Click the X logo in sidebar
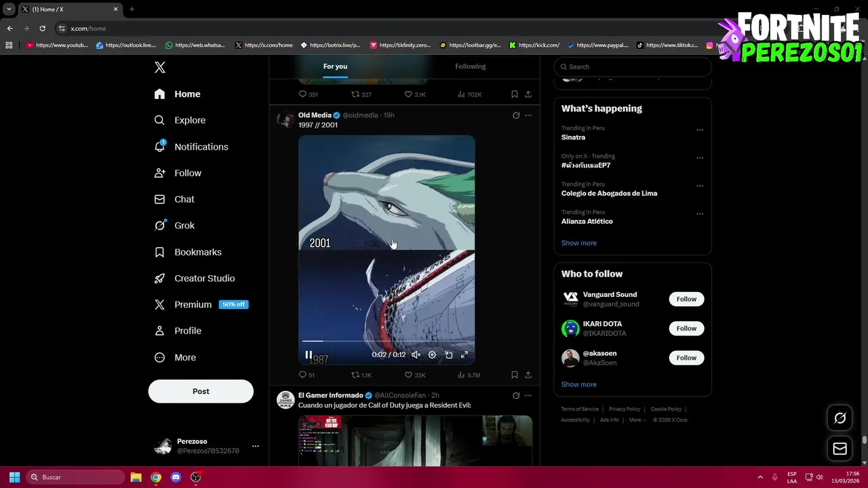Image resolution: width=868 pixels, height=488 pixels. [x=160, y=67]
